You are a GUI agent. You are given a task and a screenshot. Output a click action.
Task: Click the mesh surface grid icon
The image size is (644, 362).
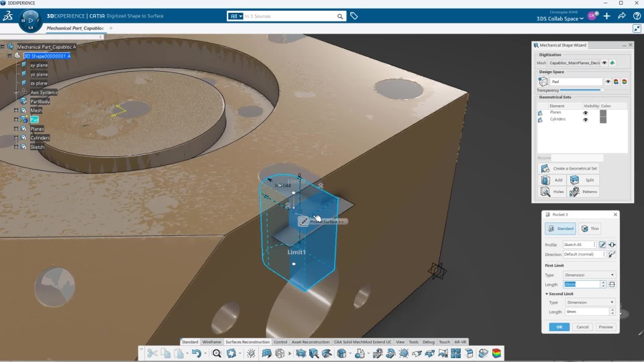[266, 353]
